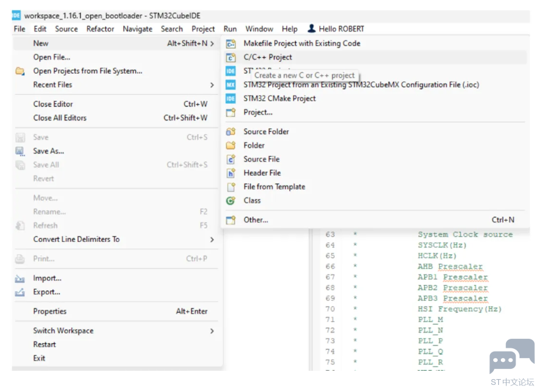The width and height of the screenshot is (540, 392).
Task: Click the Header File icon
Action: pyautogui.click(x=231, y=173)
